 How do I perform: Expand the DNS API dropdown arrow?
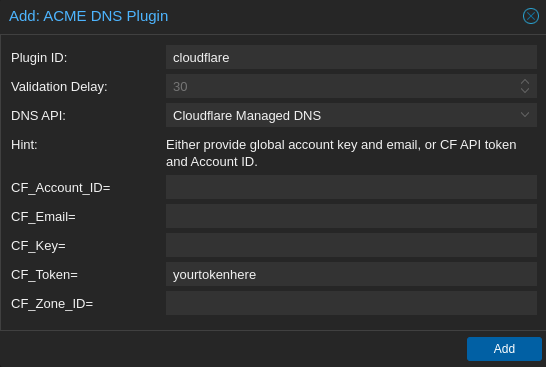[x=525, y=115]
